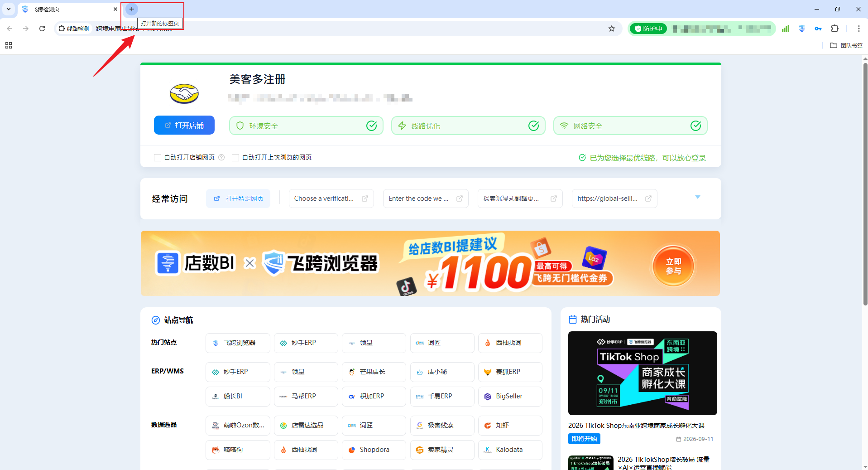
Task: Reload the current page
Action: click(x=42, y=29)
